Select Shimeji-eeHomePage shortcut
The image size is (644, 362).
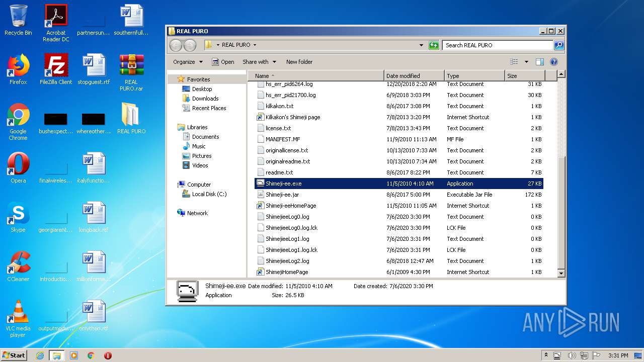coord(398,206)
